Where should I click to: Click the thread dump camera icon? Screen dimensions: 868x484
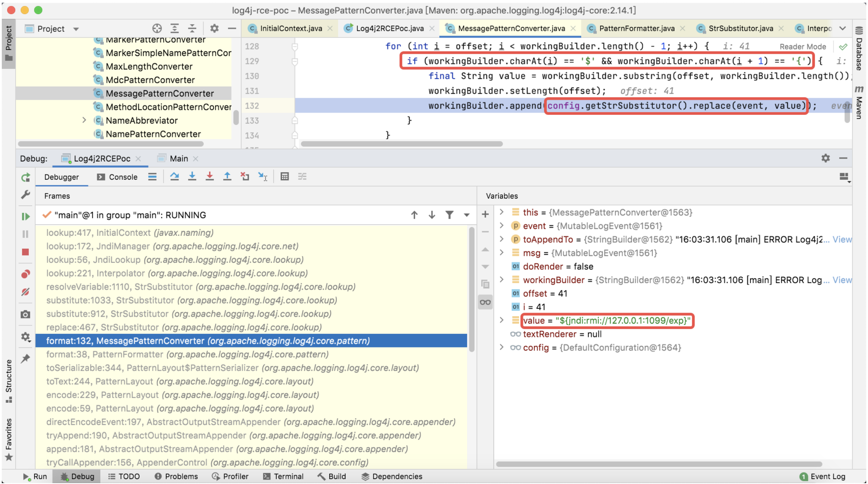point(26,314)
